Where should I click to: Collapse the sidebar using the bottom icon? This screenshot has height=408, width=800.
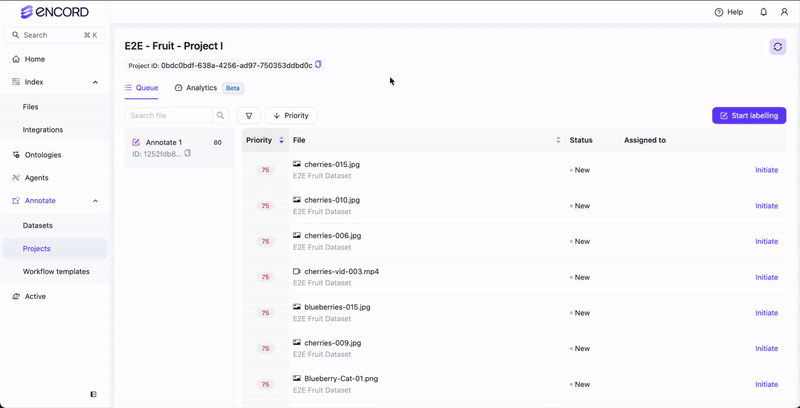(93, 394)
